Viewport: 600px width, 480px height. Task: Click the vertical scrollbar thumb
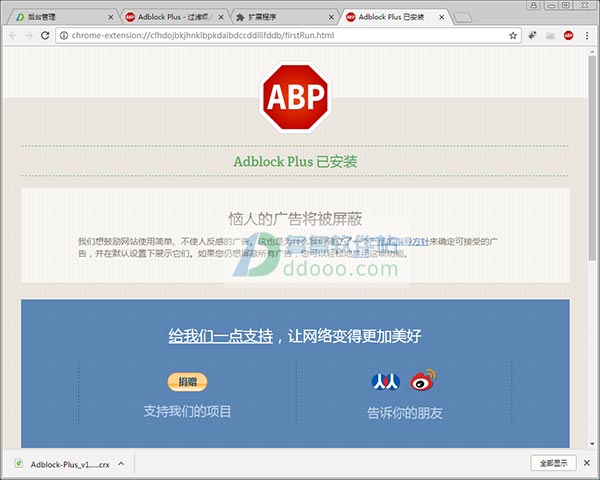pyautogui.click(x=592, y=158)
